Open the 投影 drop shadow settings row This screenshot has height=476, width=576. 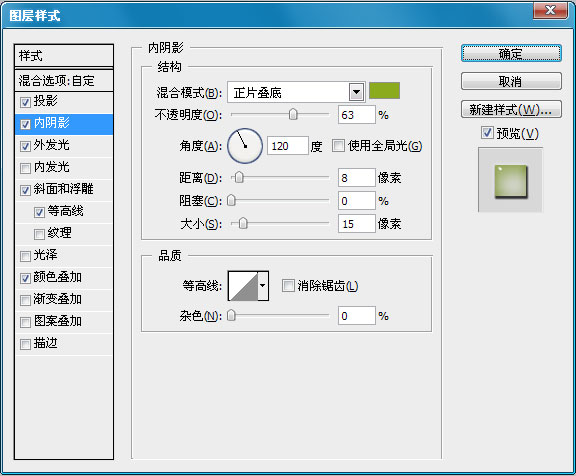64,102
